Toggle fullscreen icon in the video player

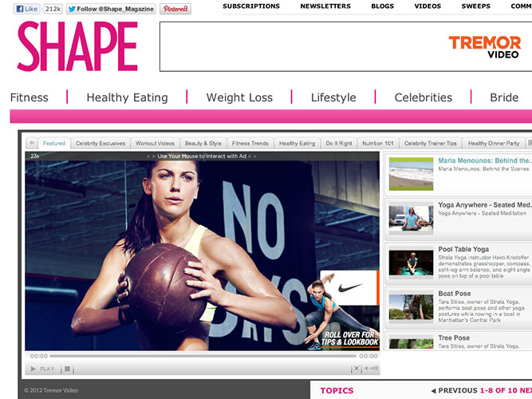point(356,369)
